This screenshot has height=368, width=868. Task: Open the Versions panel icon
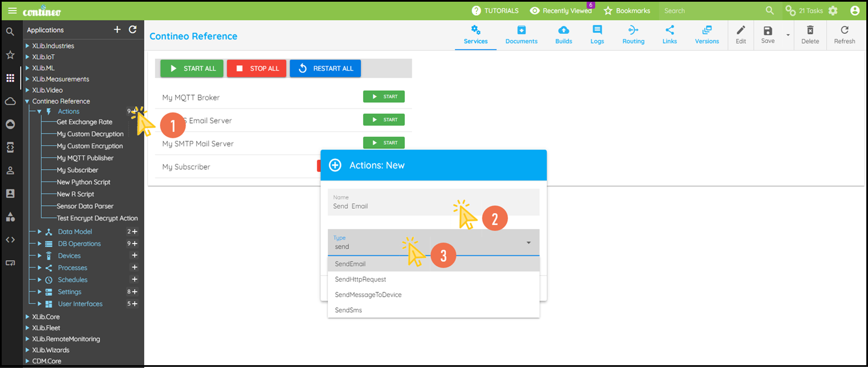click(706, 33)
